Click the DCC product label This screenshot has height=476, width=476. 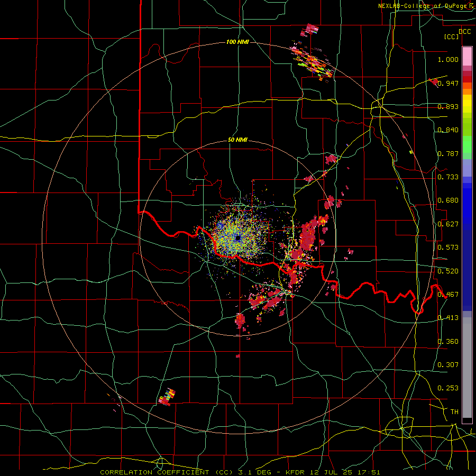(x=464, y=32)
